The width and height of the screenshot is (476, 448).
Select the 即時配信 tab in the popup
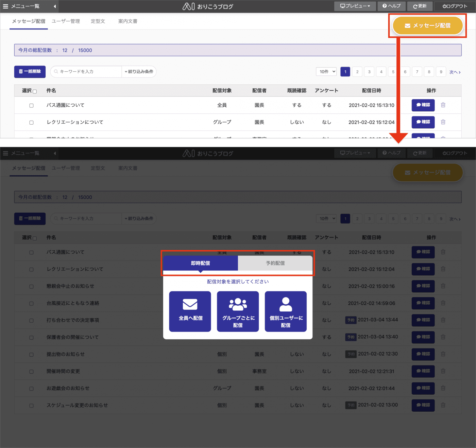[200, 263]
